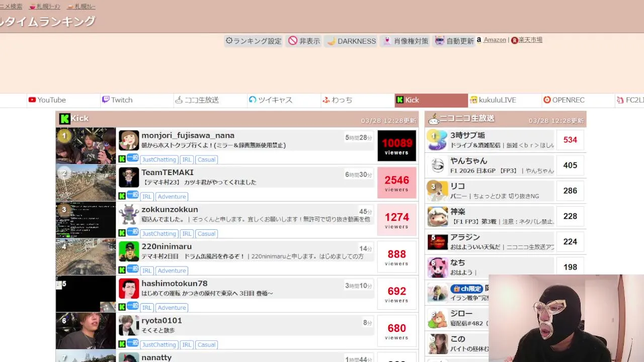Toggle 肖像権対策 option
The width and height of the screenshot is (644, 362).
point(406,41)
